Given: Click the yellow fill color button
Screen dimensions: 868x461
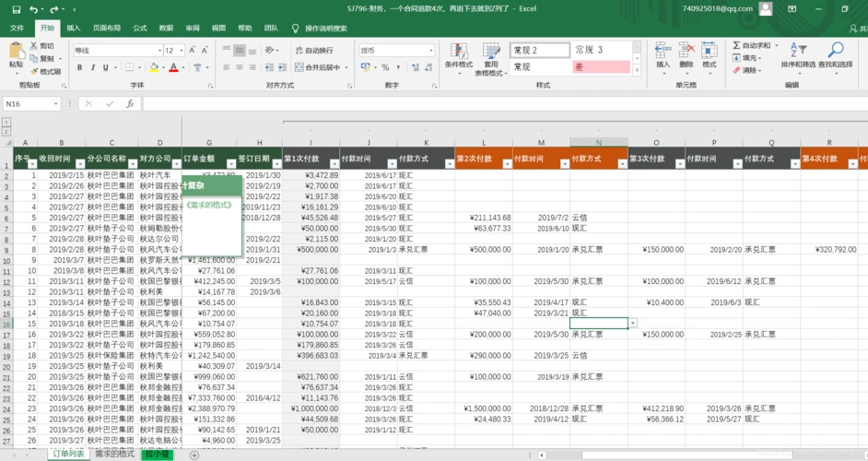Looking at the screenshot, I should point(153,67).
